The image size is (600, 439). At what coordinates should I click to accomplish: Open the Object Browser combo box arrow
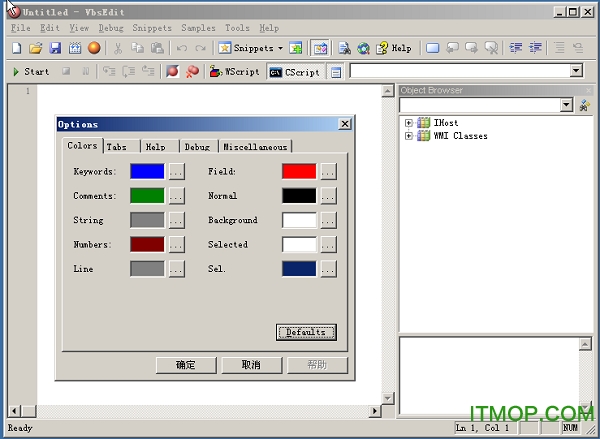[566, 105]
